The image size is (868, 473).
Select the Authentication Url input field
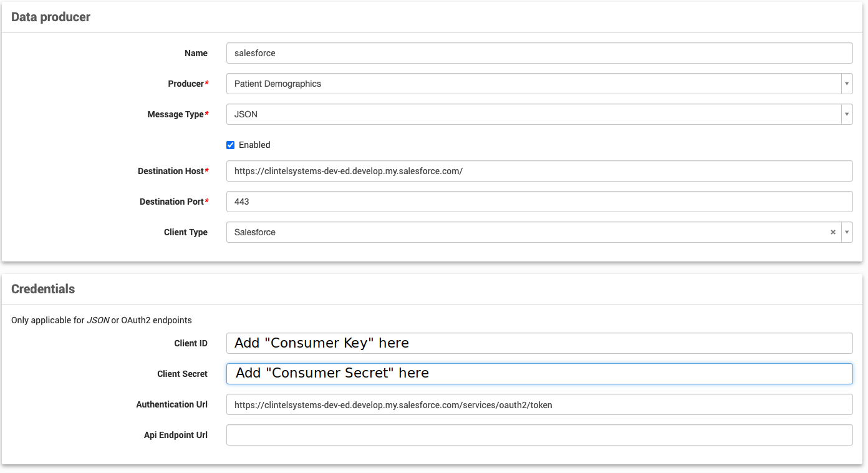(x=539, y=404)
